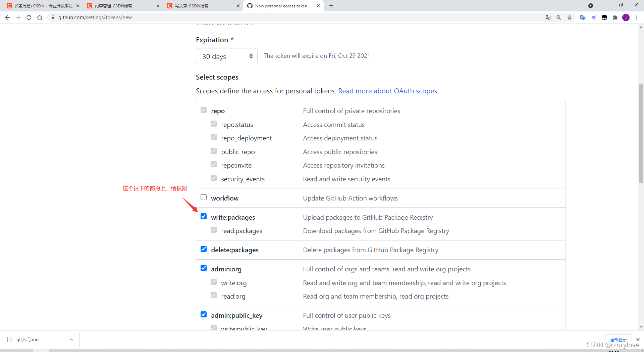Click the write:packages scope label

(x=233, y=217)
